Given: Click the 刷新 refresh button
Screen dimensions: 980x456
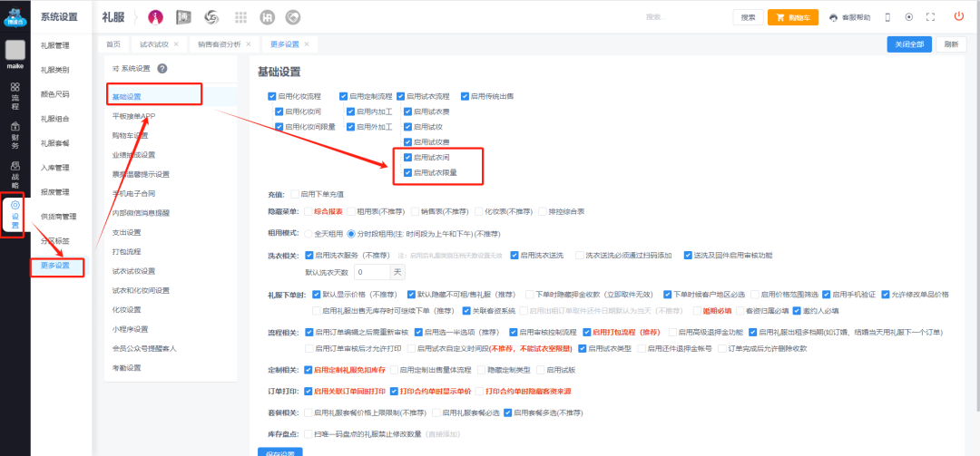Looking at the screenshot, I should point(951,44).
